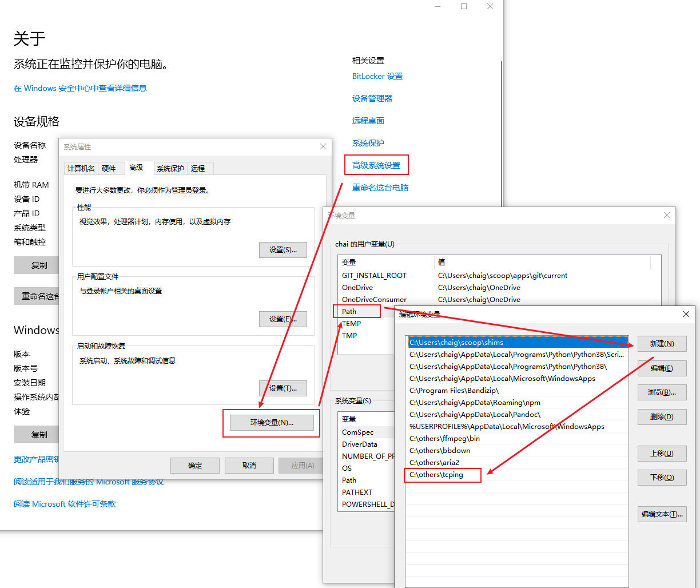Open the 系统保护 tab
This screenshot has height=588, width=700.
point(170,168)
